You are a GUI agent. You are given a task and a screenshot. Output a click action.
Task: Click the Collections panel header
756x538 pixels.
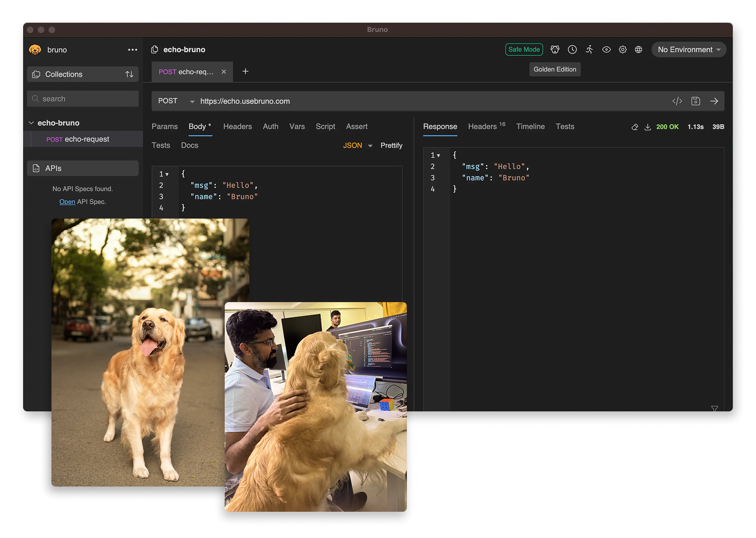(82, 74)
